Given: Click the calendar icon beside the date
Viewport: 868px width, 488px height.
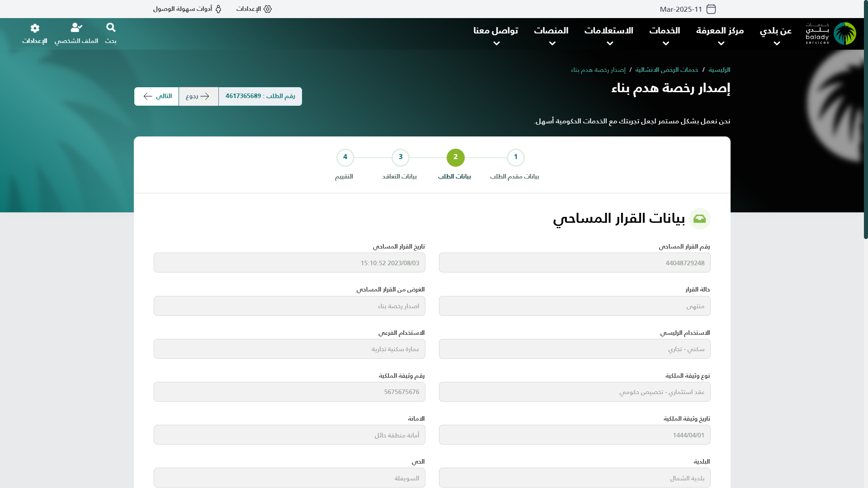Looking at the screenshot, I should pos(711,9).
